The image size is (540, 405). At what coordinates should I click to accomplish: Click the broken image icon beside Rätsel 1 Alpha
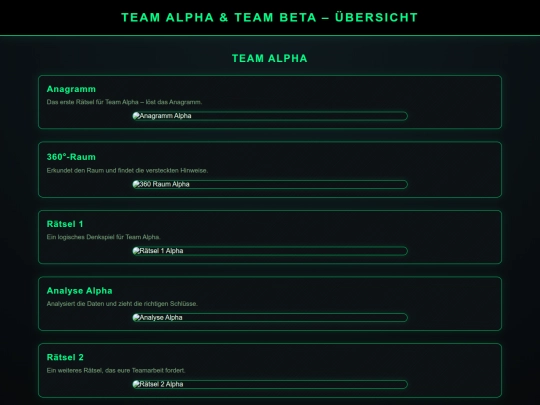tap(136, 251)
